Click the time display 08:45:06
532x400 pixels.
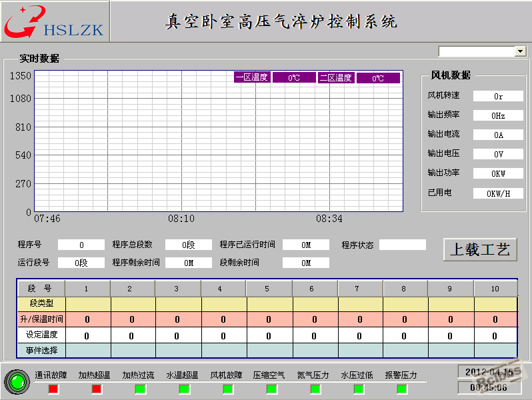pyautogui.click(x=489, y=387)
